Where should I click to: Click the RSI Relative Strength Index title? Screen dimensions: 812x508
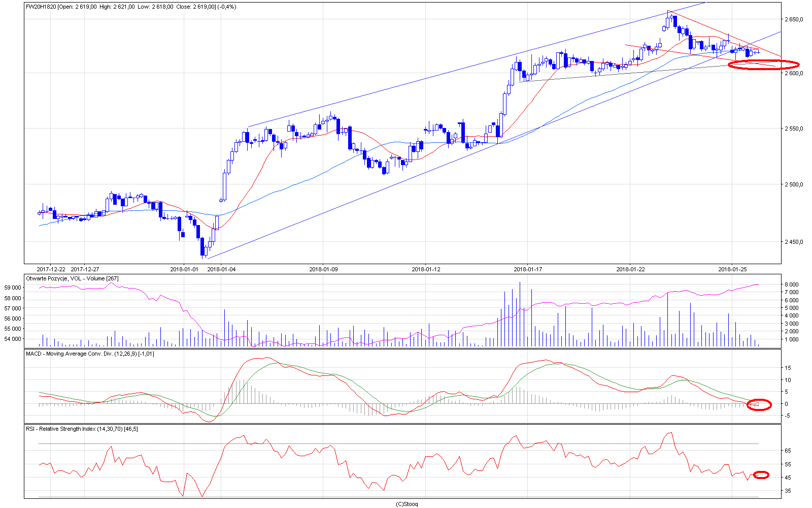82,429
